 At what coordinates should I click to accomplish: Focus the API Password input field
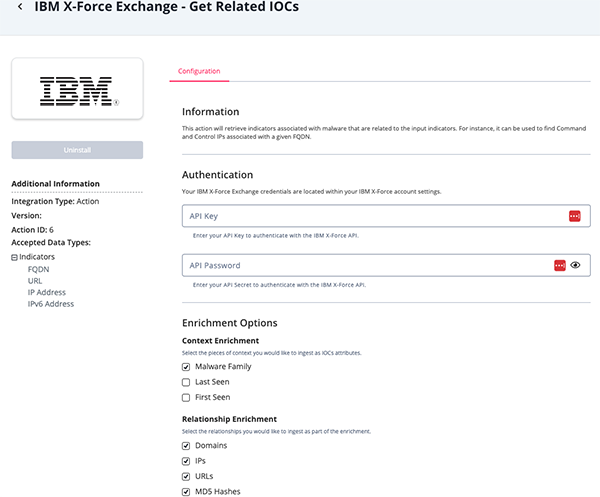(x=386, y=265)
